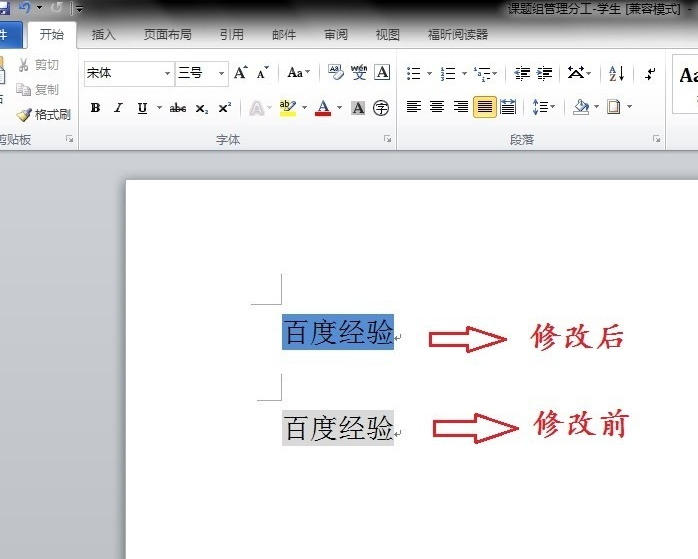Click the Line Spacing icon
Viewport: 698px width, 559px height.
pos(540,107)
